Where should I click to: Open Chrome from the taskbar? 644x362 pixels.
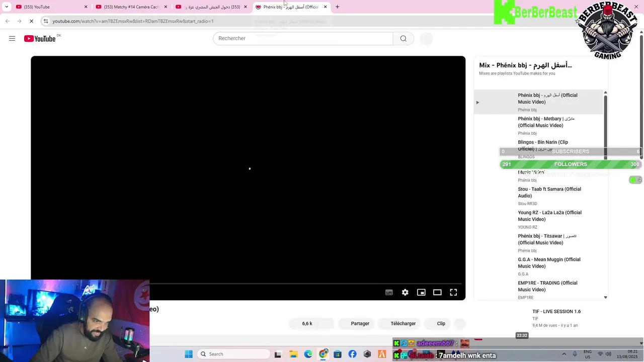tap(323, 354)
